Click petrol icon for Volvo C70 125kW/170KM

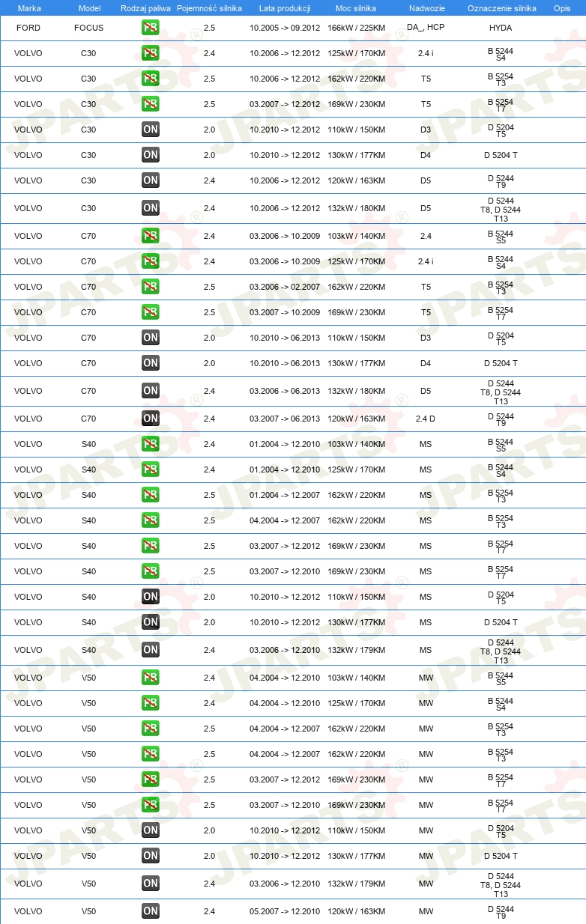[x=151, y=261]
